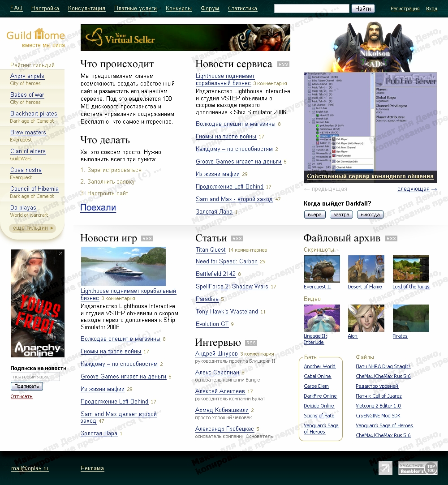Open the Консультация menu item
This screenshot has height=485, width=448.
point(86,9)
